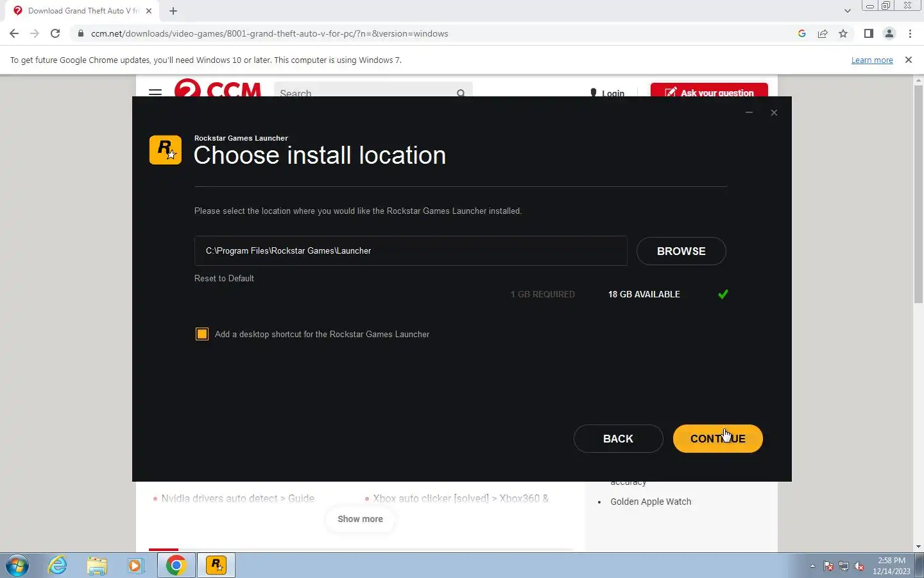This screenshot has width=924, height=578.
Task: Click the install path text field
Action: pos(411,250)
